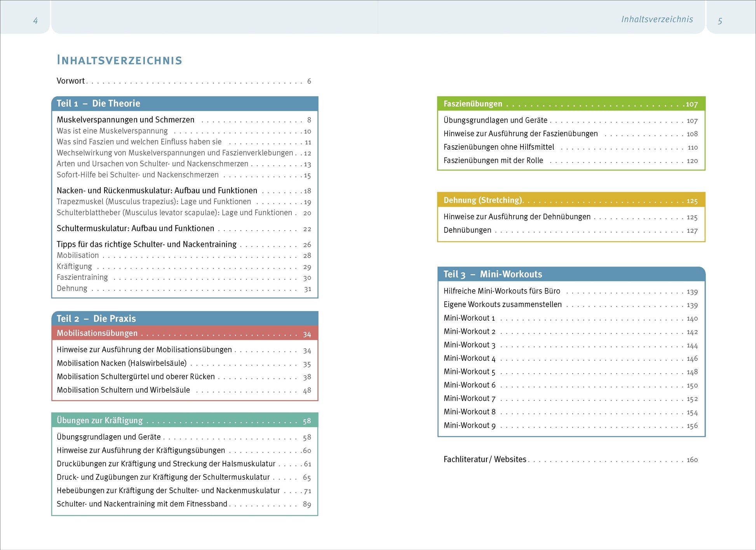The height and width of the screenshot is (550, 756).
Task: Select the Faszientraining entry
Action: tap(82, 278)
